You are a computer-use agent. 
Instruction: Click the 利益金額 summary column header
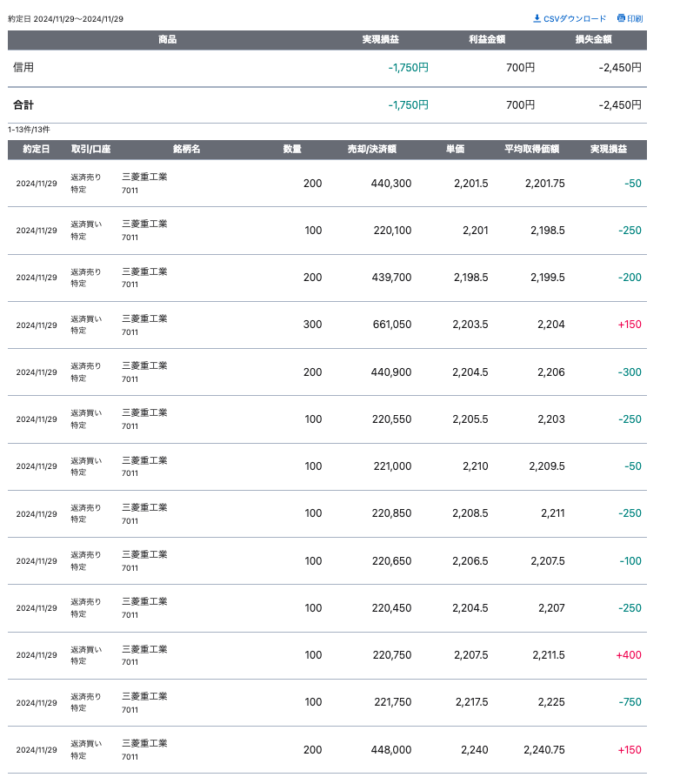tap(486, 40)
